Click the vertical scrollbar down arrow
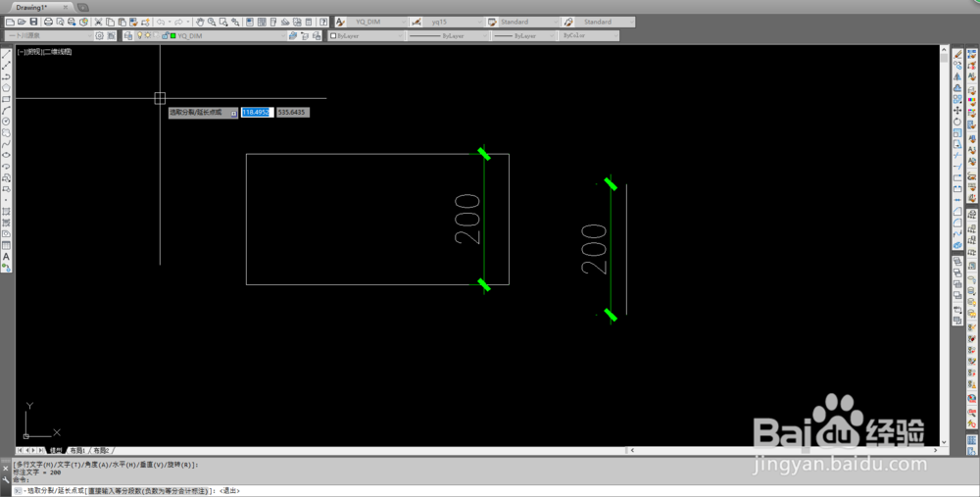Viewport: 980px width, 497px height. [944, 442]
